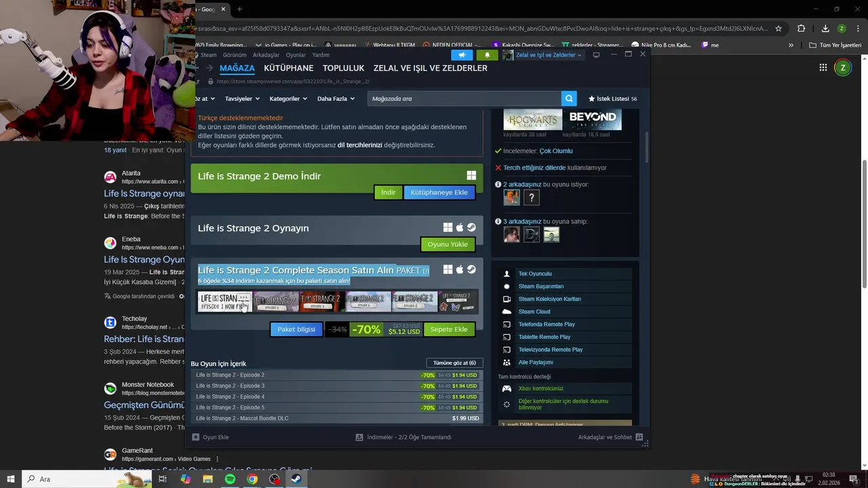Click Steam Koleksiyon Kartları link
Image resolution: width=868 pixels, height=488 pixels.
click(x=549, y=299)
